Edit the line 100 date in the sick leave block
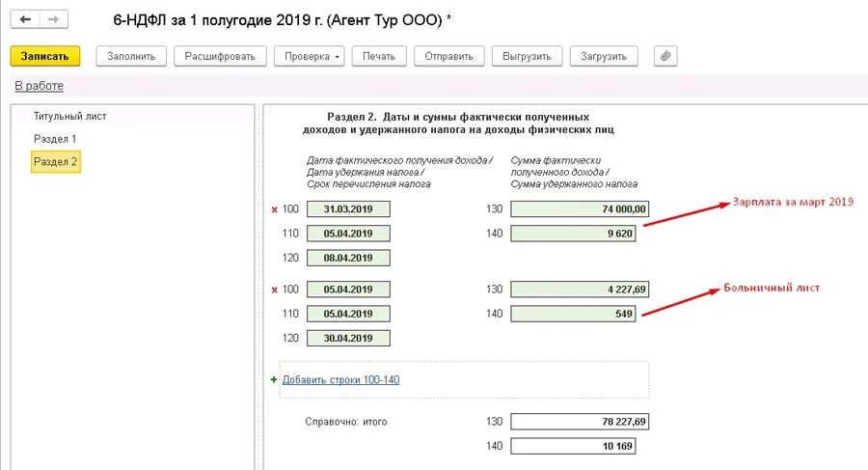 pyautogui.click(x=348, y=290)
